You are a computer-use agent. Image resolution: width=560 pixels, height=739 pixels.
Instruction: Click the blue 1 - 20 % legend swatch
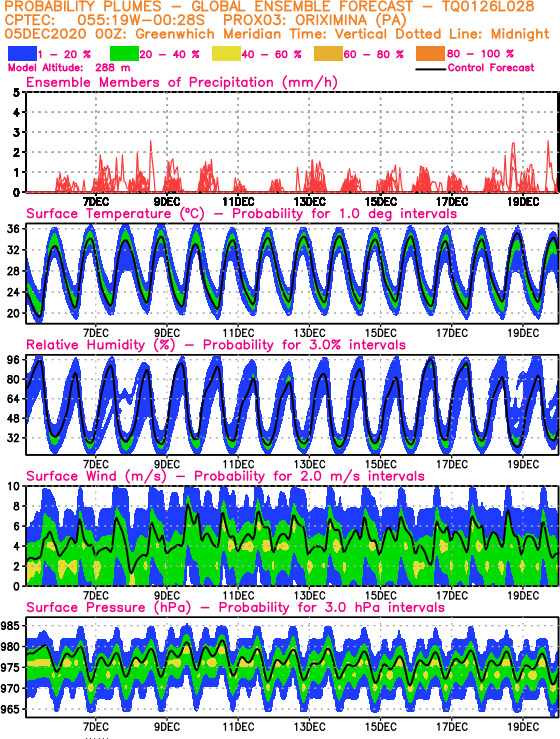[23, 54]
